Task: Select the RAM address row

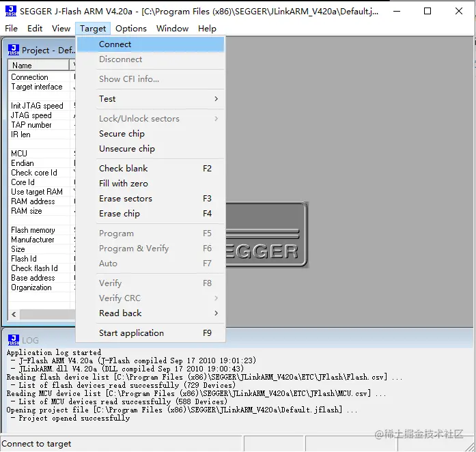Action: click(42, 201)
